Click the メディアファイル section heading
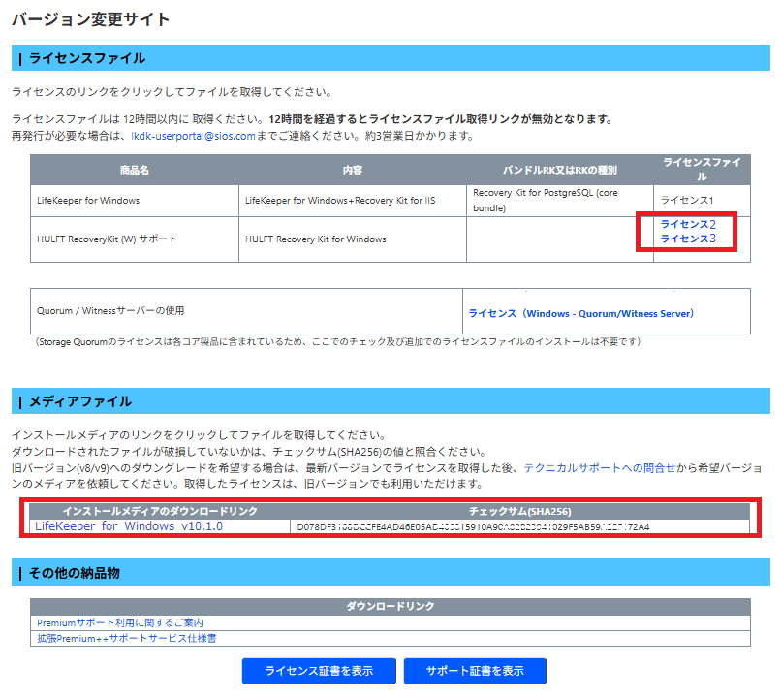The width and height of the screenshot is (782, 700). [x=80, y=401]
